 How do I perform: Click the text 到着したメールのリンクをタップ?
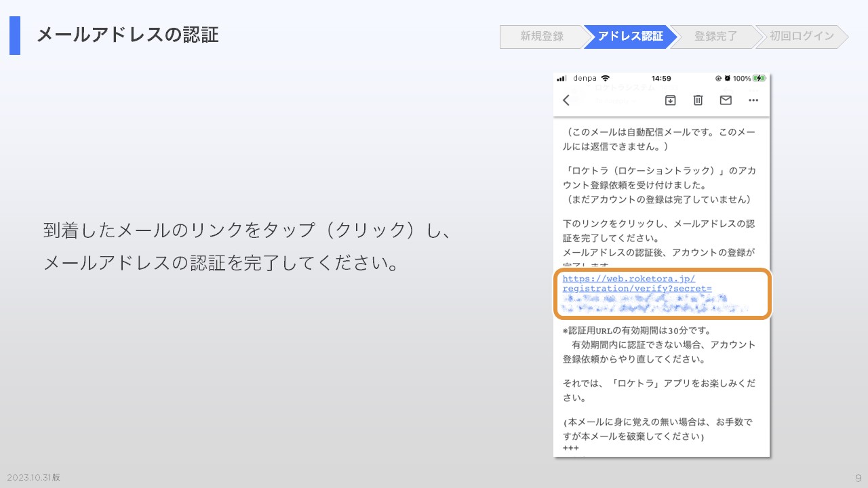tap(179, 230)
